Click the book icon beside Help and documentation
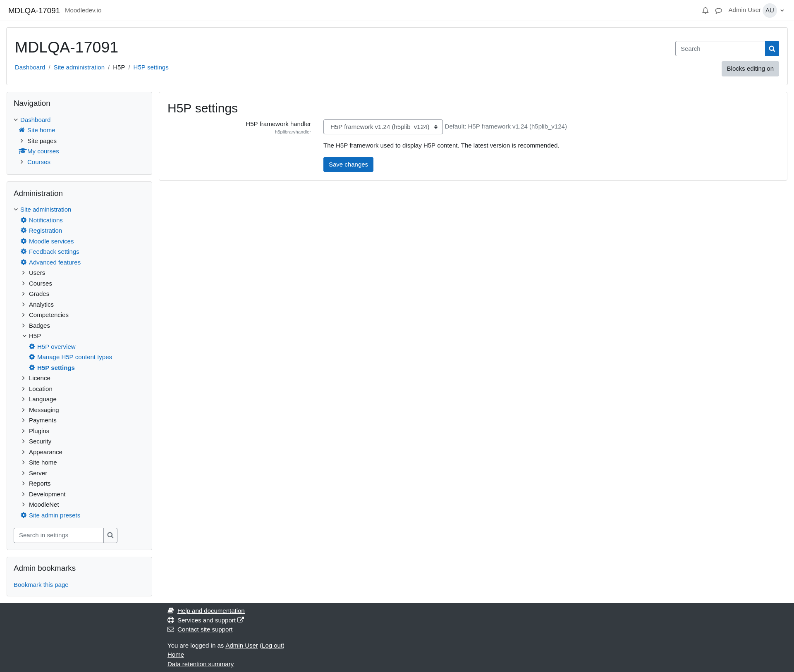Screen dimensions: 794x672 click(171, 611)
